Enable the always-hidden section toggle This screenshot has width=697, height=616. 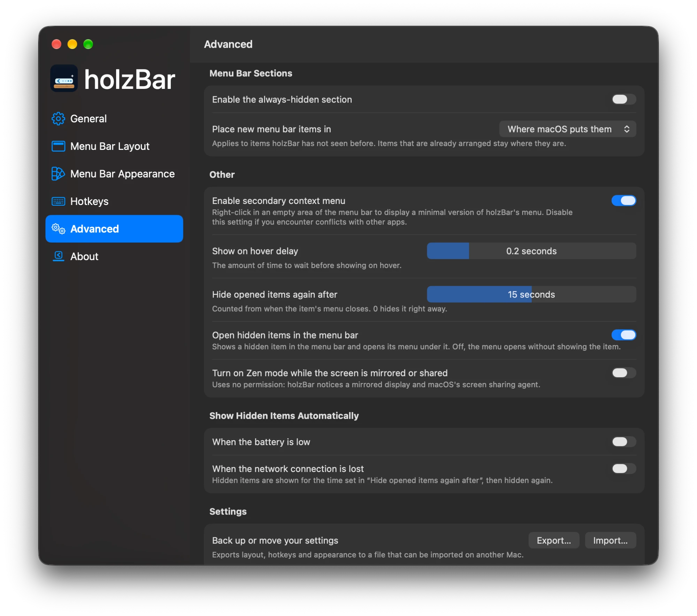(x=624, y=100)
